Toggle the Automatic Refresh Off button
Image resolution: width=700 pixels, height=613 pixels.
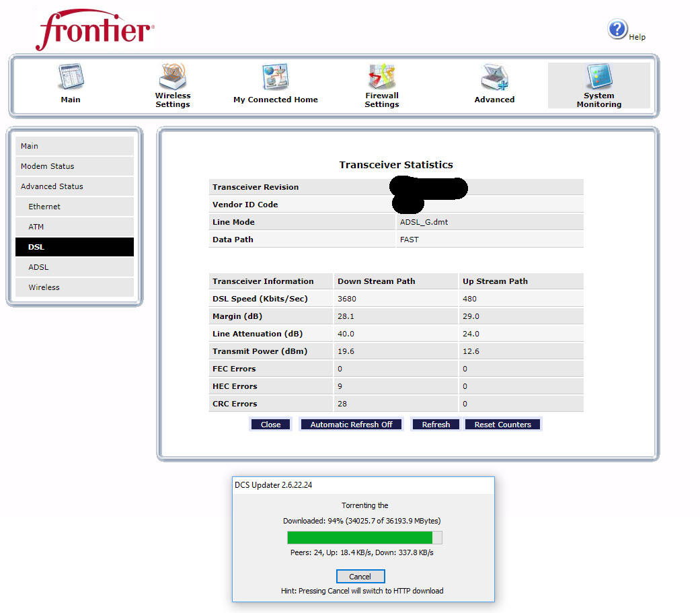[351, 425]
